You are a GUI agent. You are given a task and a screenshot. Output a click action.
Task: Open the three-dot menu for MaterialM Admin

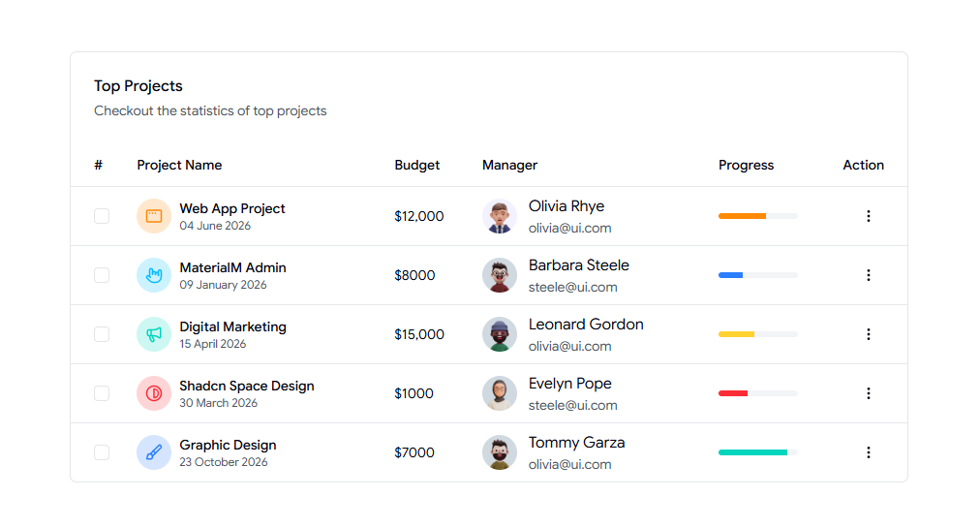click(868, 275)
